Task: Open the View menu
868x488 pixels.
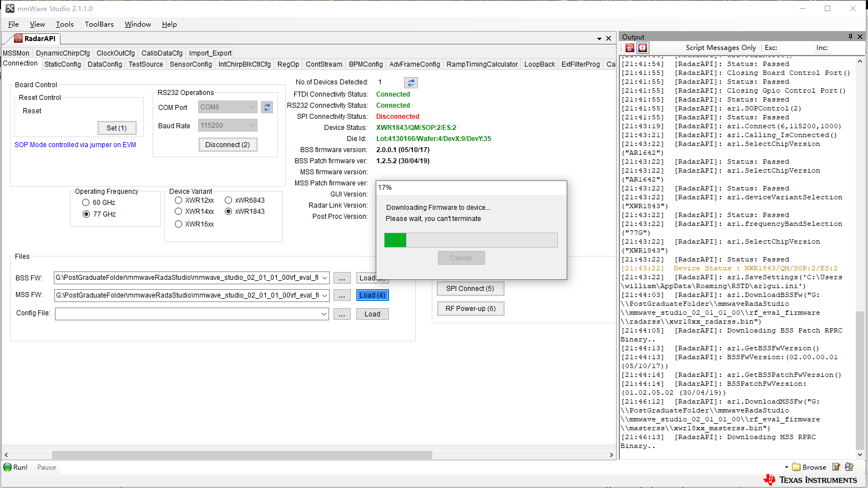Action: pos(37,24)
